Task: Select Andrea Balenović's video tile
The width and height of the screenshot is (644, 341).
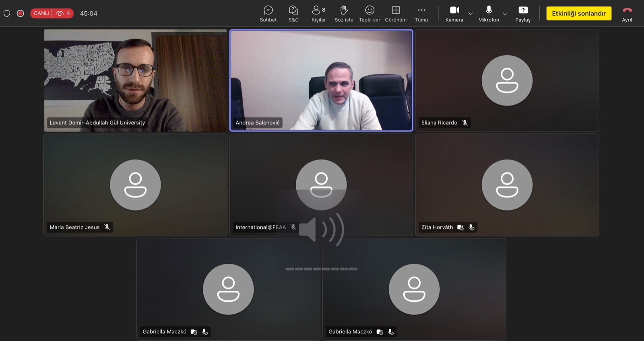Action: point(321,80)
